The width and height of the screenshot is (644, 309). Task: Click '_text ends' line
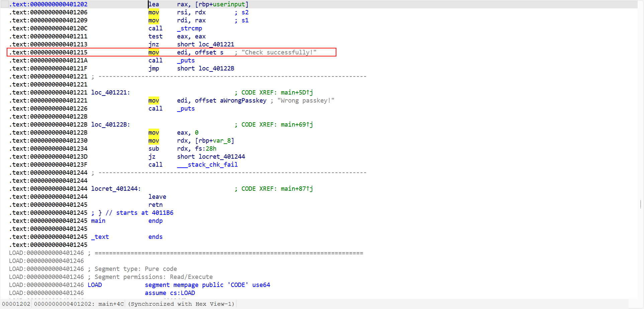tap(127, 237)
